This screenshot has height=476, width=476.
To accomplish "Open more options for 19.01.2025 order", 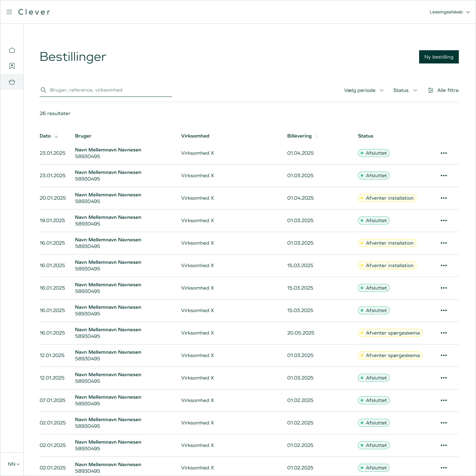I will (x=444, y=220).
